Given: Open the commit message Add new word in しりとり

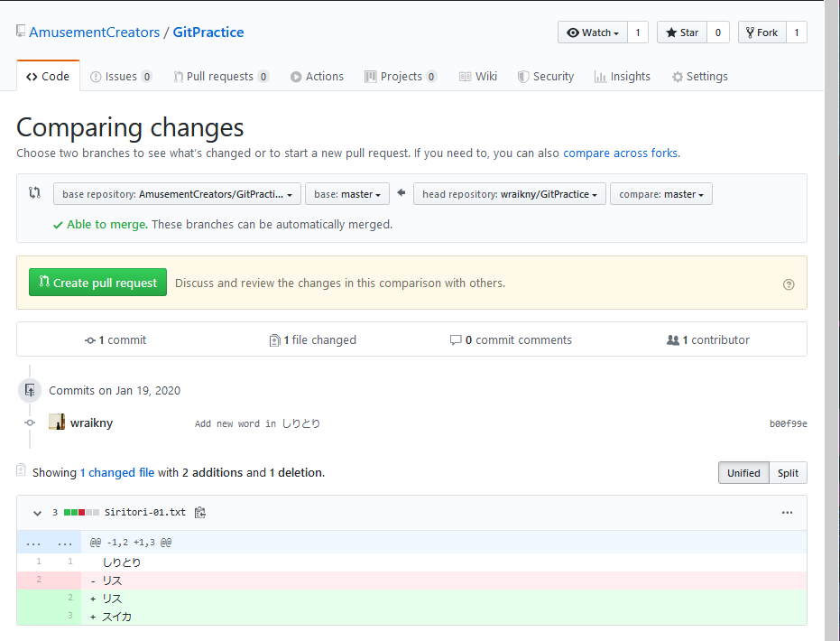Looking at the screenshot, I should point(257,423).
